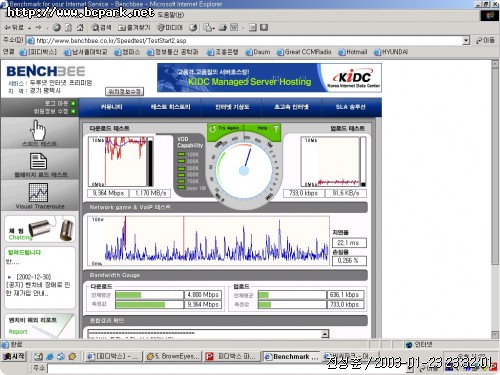Open the 커뮤니티 navigation tab
Image resolution: width=500 pixels, height=375 pixels.
click(111, 107)
